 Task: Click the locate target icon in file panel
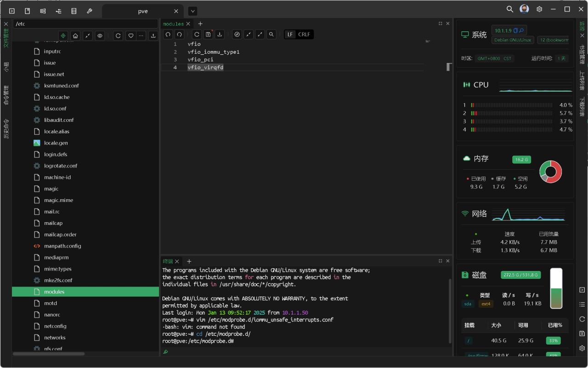pyautogui.click(x=63, y=36)
